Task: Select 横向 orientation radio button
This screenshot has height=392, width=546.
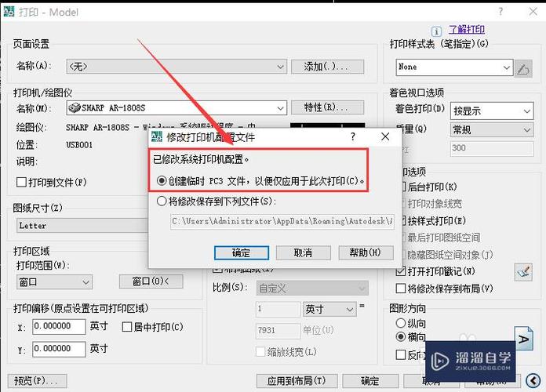Action: [401, 336]
